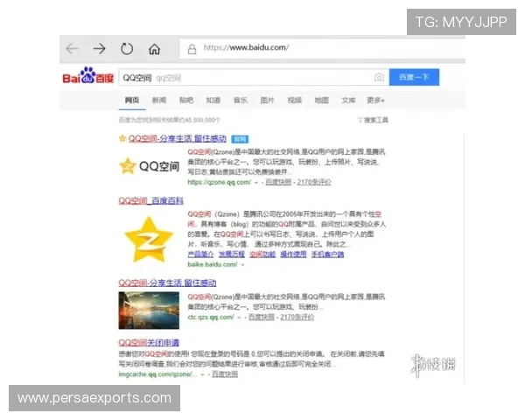Switch to the 知道 tab
The image size is (525, 420).
click(x=213, y=100)
